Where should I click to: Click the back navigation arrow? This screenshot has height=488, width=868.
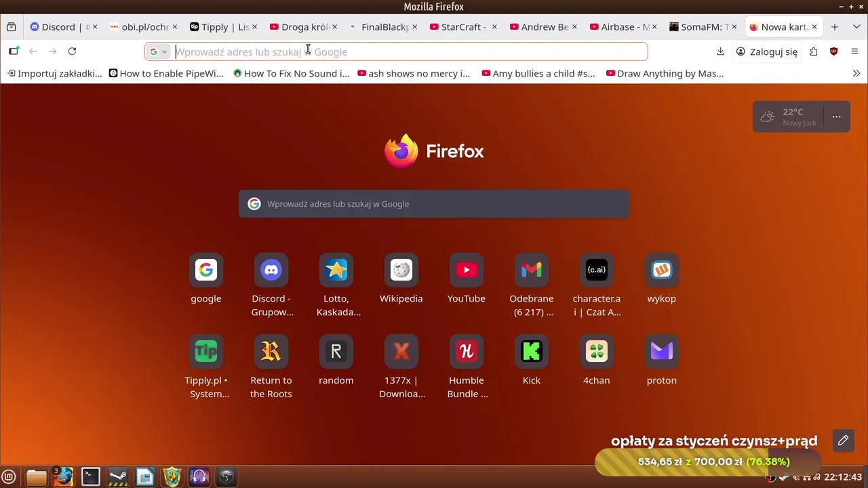pos(33,52)
